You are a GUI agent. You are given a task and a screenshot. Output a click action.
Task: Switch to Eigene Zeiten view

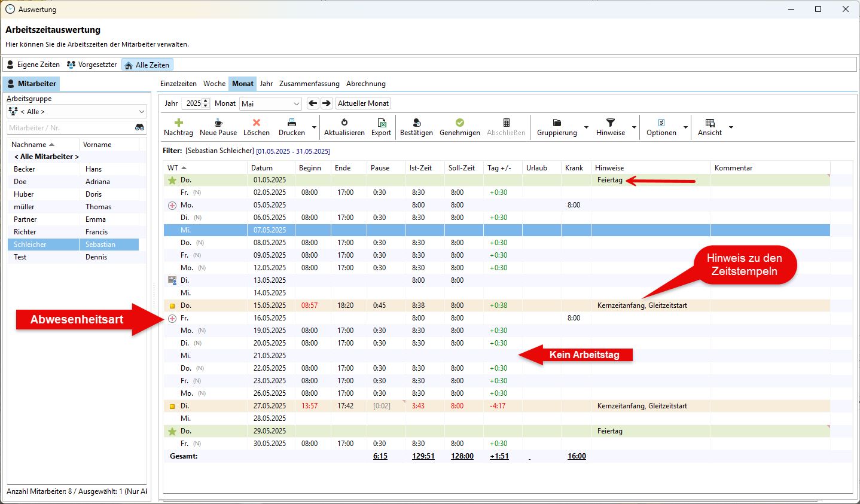click(33, 65)
